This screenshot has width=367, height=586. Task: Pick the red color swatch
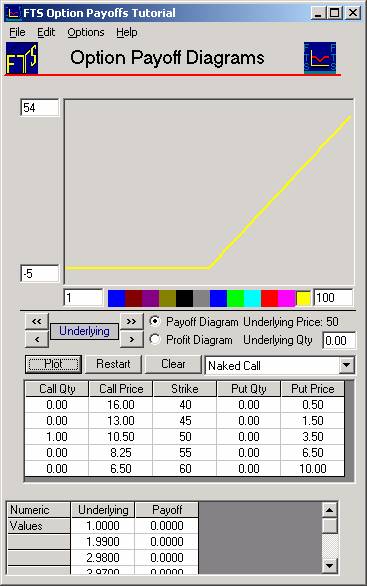(x=269, y=299)
